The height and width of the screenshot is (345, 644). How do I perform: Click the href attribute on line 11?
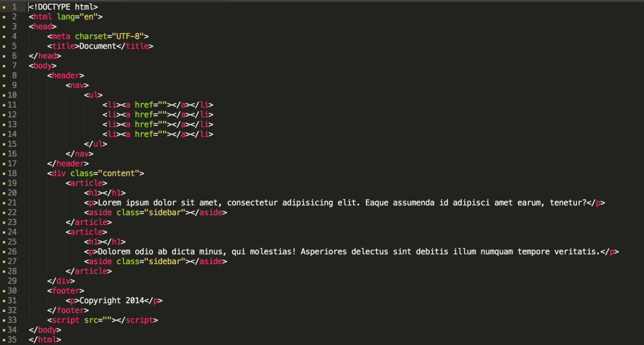tap(151, 105)
